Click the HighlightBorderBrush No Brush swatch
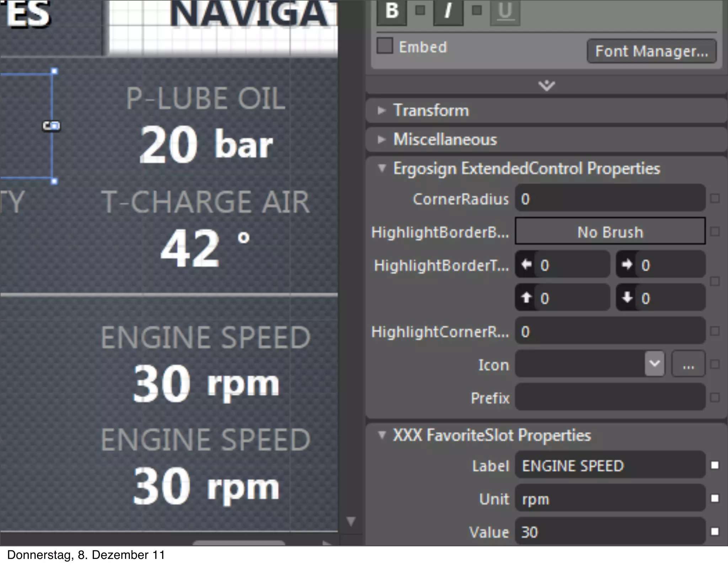Screen dimensions: 728x566 tap(610, 232)
